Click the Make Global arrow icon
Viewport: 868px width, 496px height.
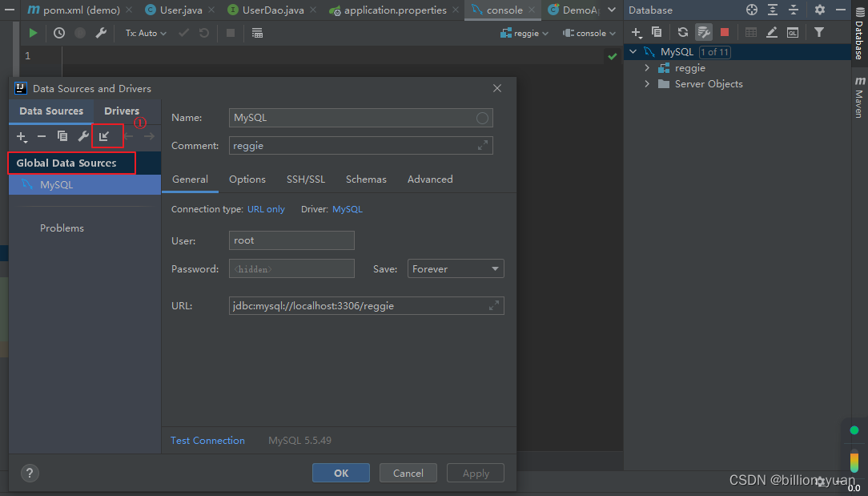pos(104,136)
